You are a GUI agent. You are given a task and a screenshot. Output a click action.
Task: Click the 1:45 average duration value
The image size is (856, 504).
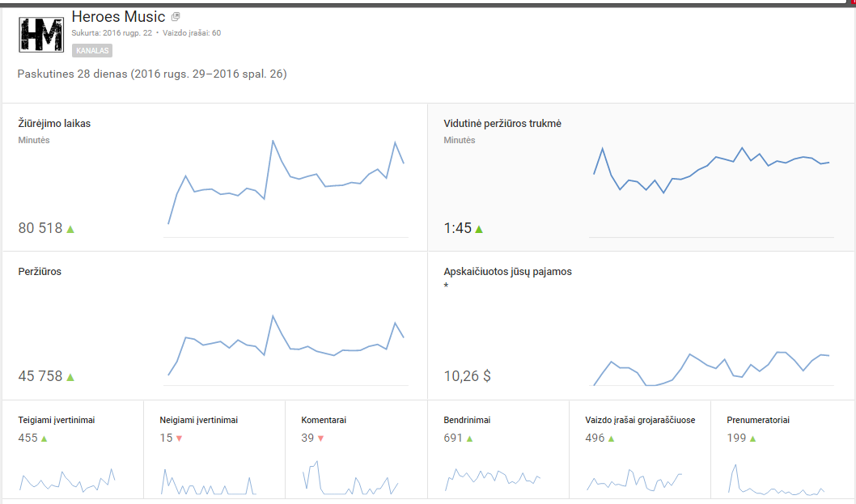(x=457, y=228)
